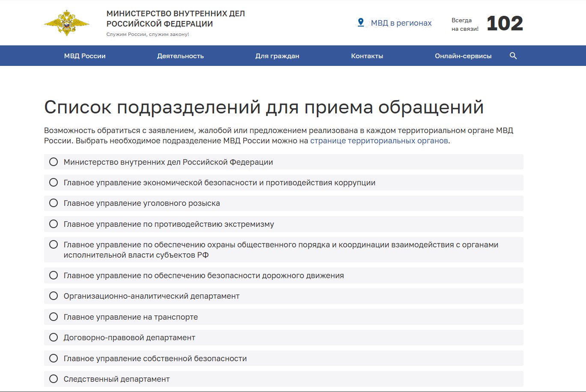This screenshot has height=392, width=586.
Task: Click the header title "МИНИСТЕРСТВО ВНУТРЕННИХ ДЕЛ РОССИЙСКОЙ ФЕДЕРАЦИИ"
Action: click(176, 19)
